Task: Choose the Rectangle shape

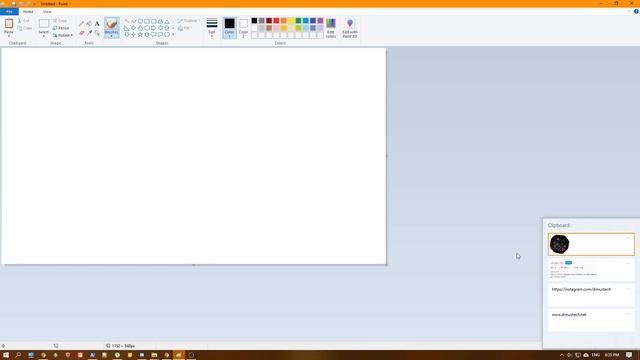Action: tap(147, 21)
